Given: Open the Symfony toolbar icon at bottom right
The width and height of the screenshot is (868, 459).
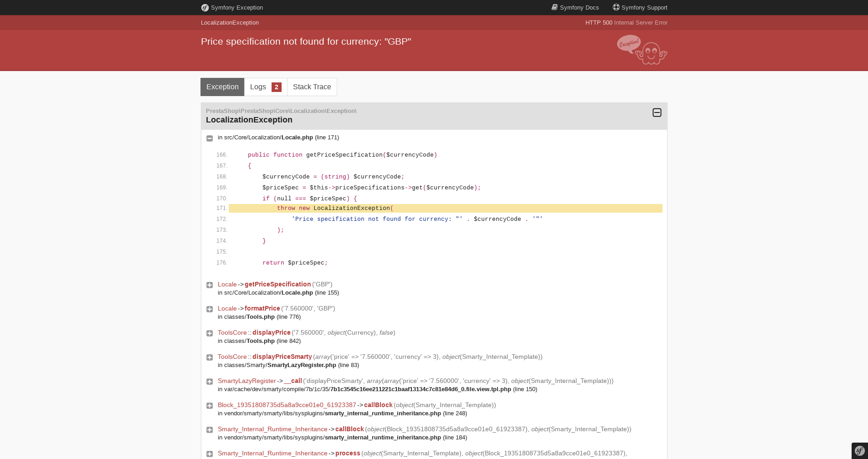Looking at the screenshot, I should click(x=860, y=451).
